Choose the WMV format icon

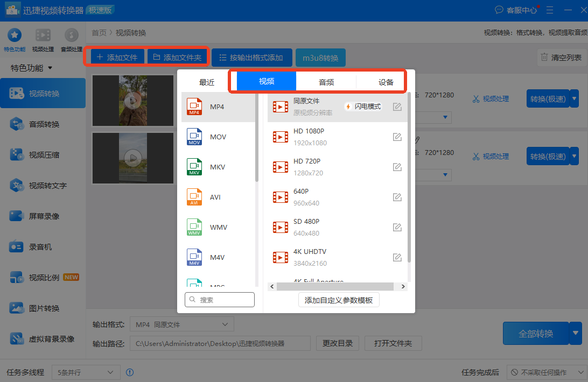tap(194, 227)
